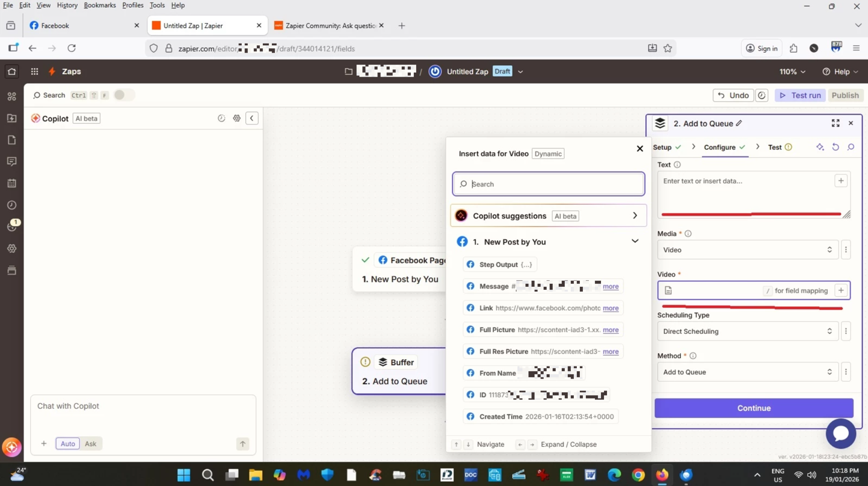Open the Bookmarks menu
868x486 pixels.
click(100, 5)
